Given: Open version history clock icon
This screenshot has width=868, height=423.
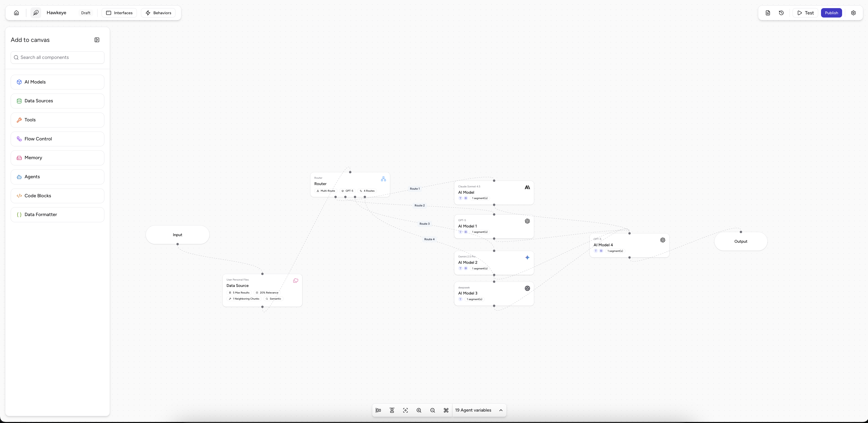Looking at the screenshot, I should tap(781, 13).
